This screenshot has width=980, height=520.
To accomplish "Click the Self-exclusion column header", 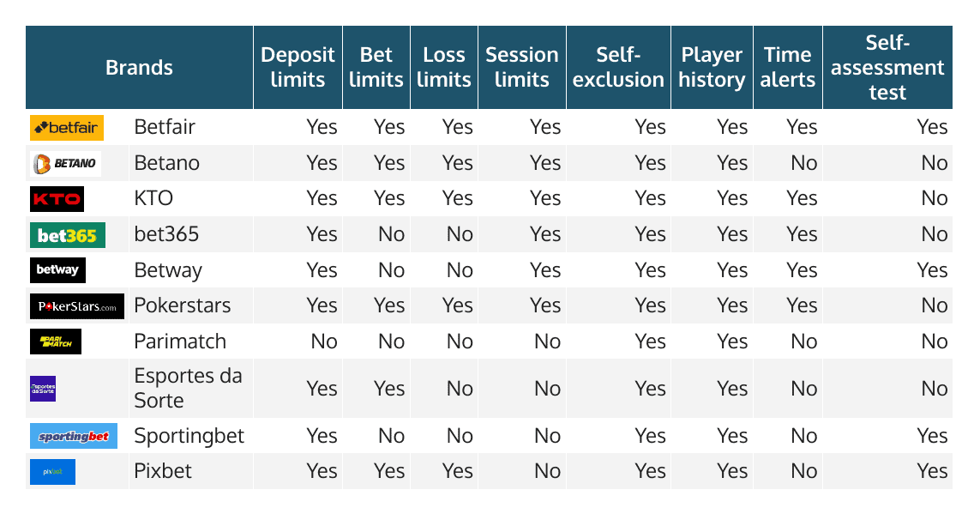I will (x=618, y=68).
